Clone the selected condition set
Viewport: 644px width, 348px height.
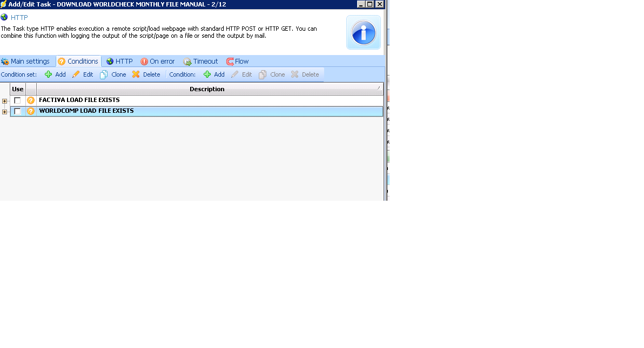113,74
